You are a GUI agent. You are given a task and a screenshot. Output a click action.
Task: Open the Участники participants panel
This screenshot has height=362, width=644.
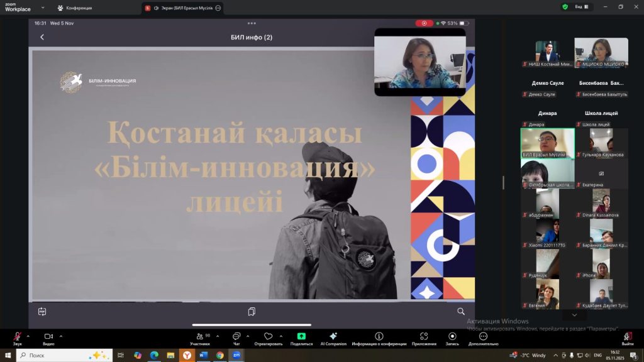(200, 337)
